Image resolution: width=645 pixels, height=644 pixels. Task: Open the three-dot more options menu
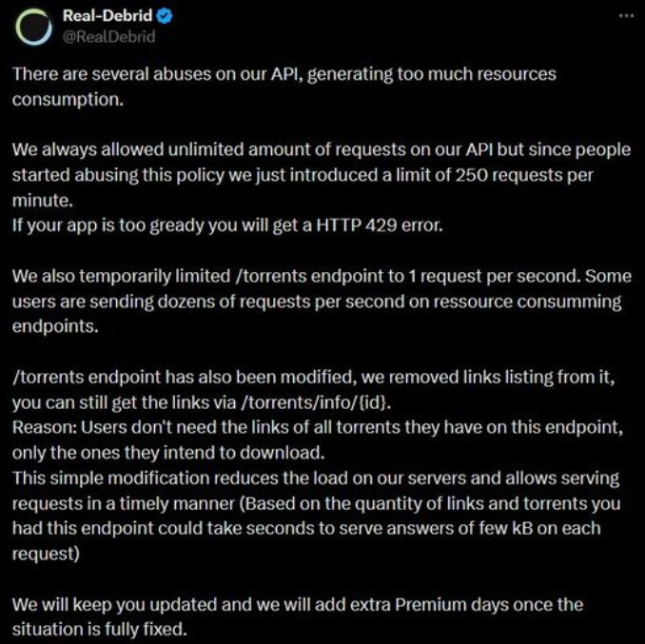tap(627, 15)
